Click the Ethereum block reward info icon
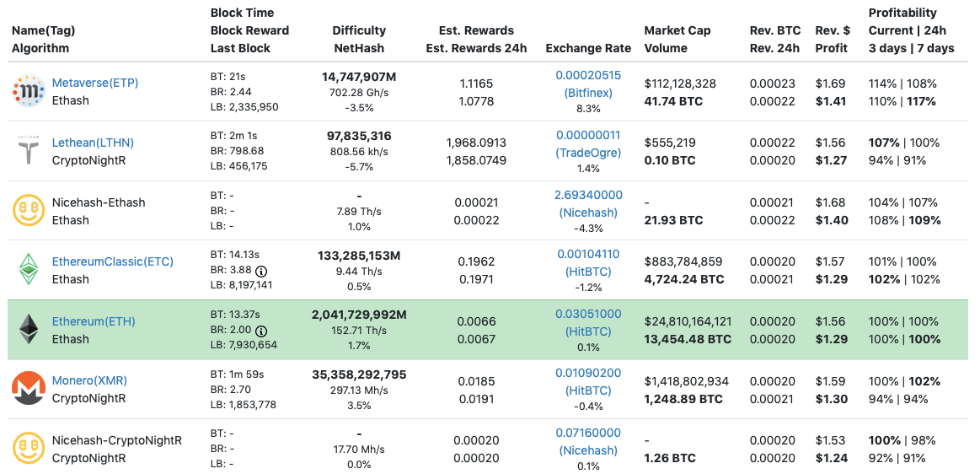980x474 pixels. 261,331
